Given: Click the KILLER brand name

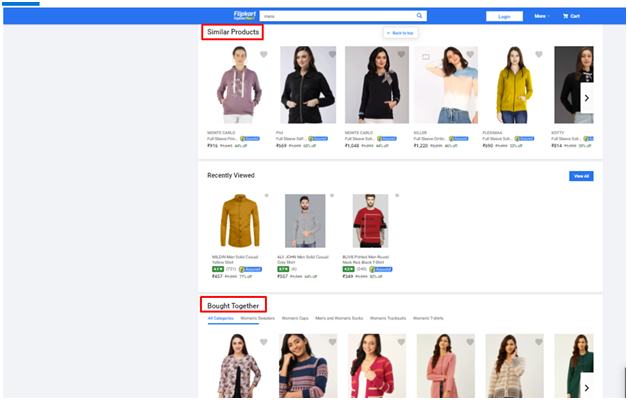Looking at the screenshot, I should pyautogui.click(x=420, y=133).
